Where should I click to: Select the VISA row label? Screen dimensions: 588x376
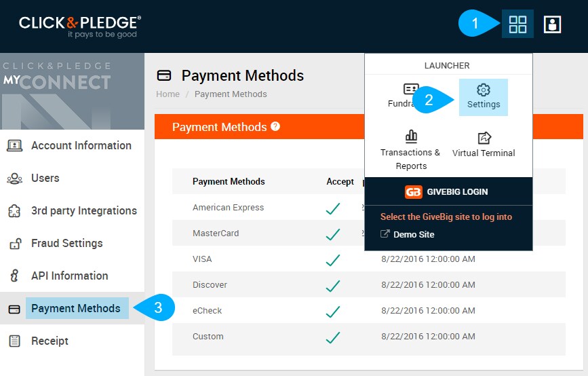click(x=202, y=259)
